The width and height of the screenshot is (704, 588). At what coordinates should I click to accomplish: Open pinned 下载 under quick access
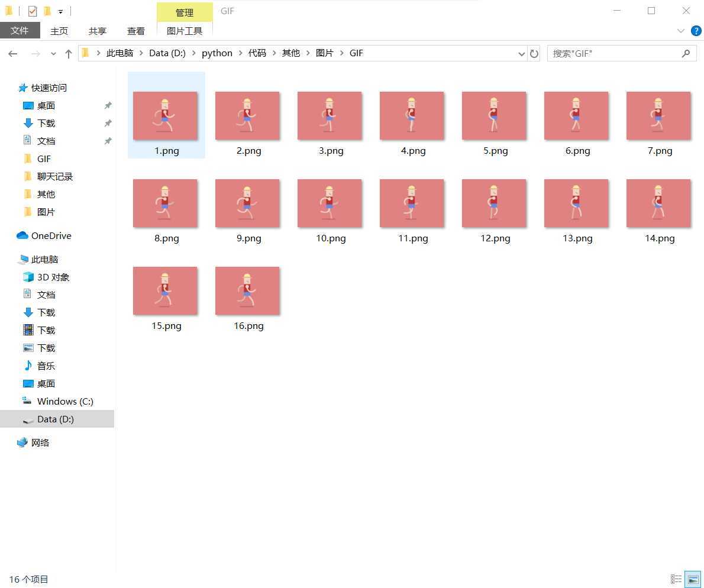pos(46,124)
